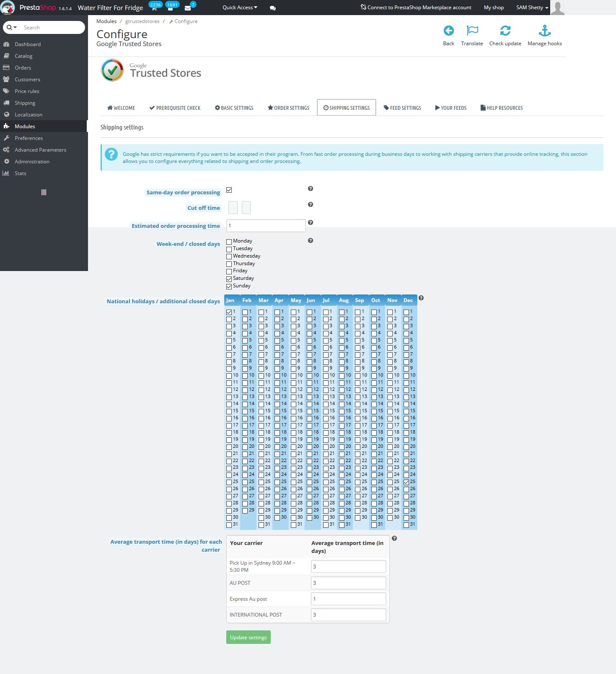Open the My shop link

click(x=494, y=8)
